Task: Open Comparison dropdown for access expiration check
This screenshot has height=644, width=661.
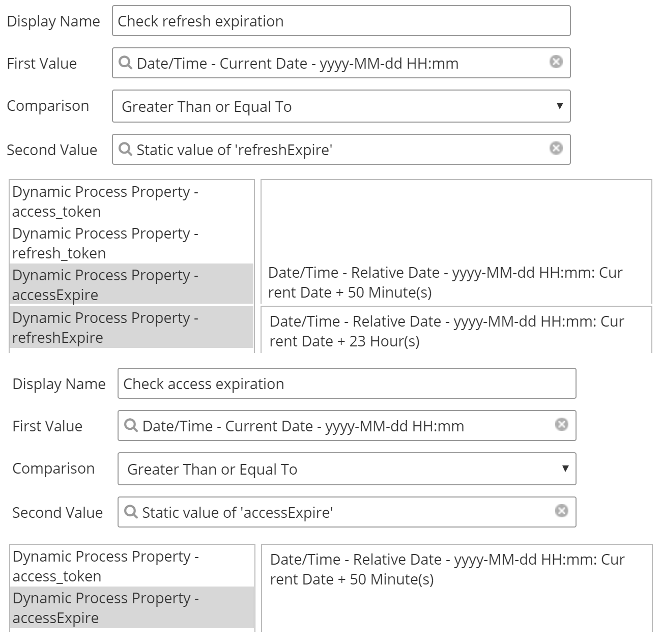Action: (x=347, y=469)
